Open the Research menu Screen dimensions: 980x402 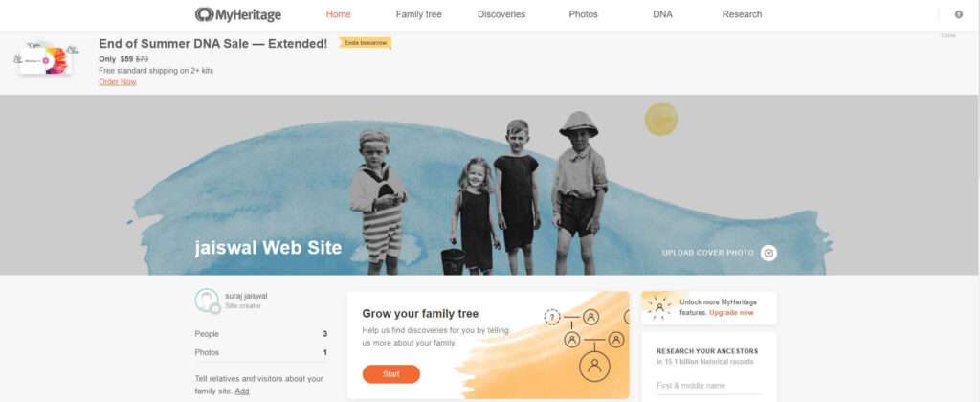click(x=742, y=14)
